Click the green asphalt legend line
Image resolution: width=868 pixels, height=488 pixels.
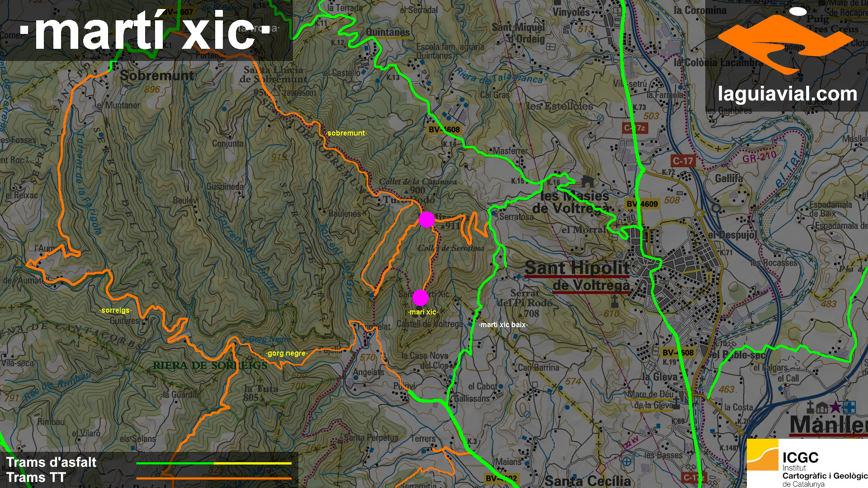tap(175, 463)
